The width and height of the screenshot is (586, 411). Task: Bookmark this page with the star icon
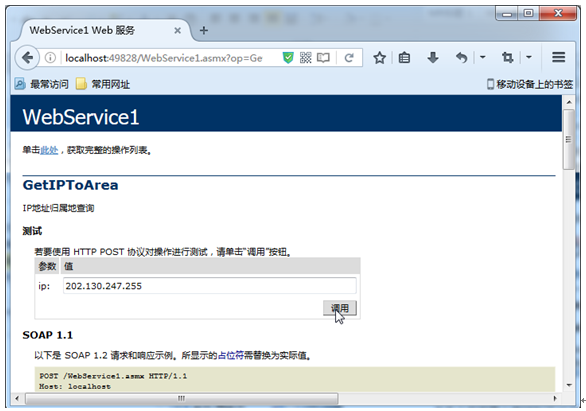pyautogui.click(x=379, y=58)
